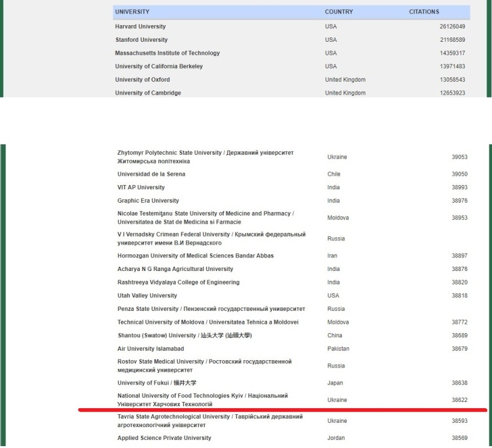Click Cambridge citation count 12653923
The image size is (492, 448).
coord(452,93)
